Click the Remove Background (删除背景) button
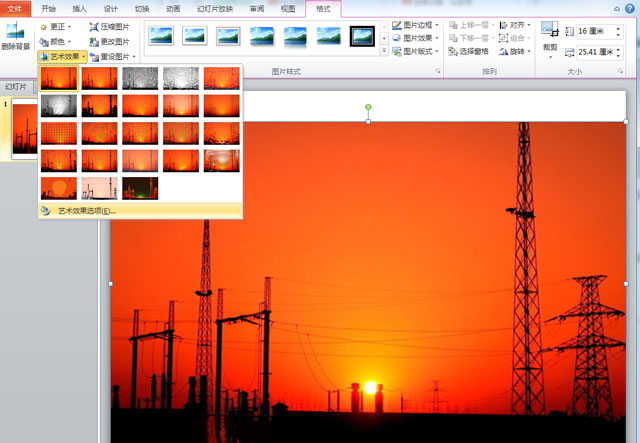Screen dimensions: 640x443 coord(16,36)
